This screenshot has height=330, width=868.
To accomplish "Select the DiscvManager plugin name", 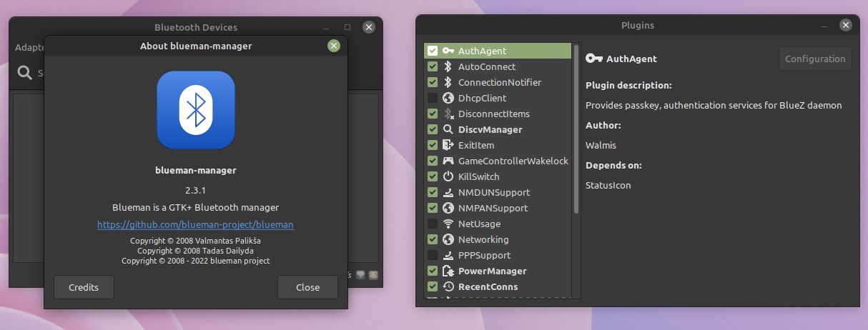I will tap(490, 129).
